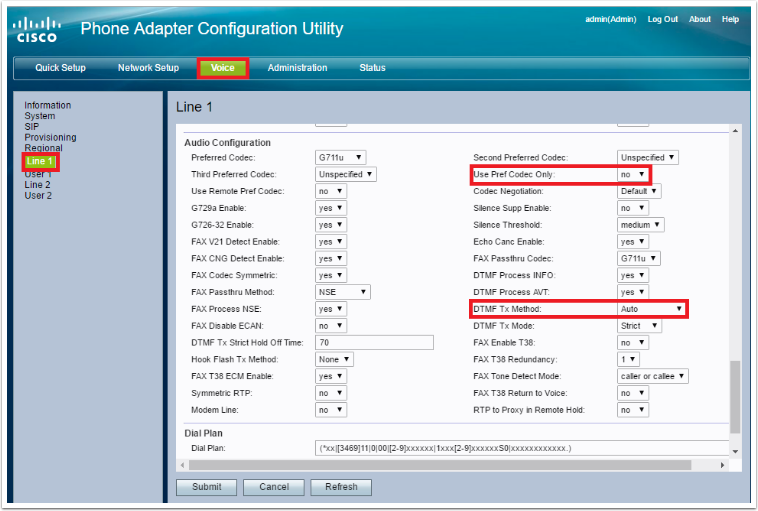Open the Hook Flash Tx Method dropdown
This screenshot has width=758, height=511.
tap(334, 360)
